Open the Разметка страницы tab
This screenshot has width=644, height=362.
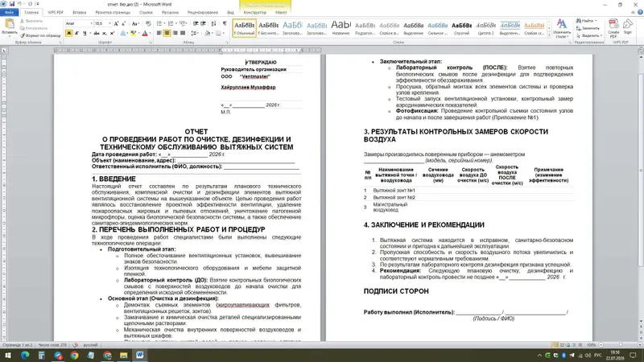pos(113,13)
